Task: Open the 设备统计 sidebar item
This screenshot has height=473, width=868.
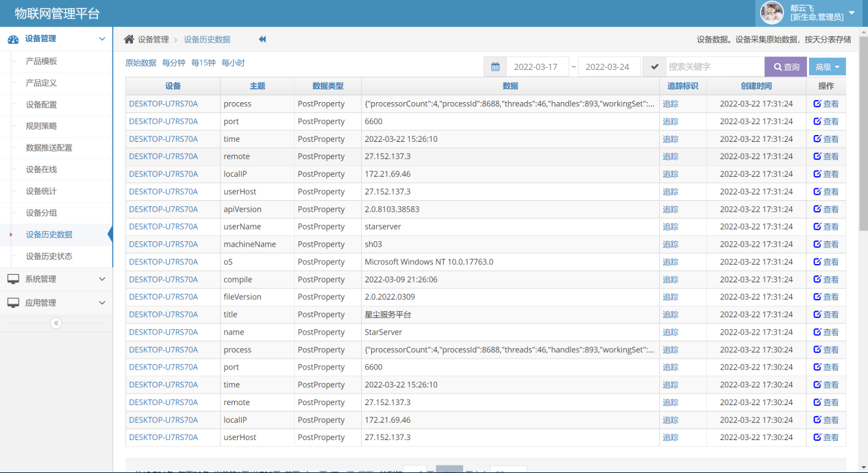Action: (41, 191)
